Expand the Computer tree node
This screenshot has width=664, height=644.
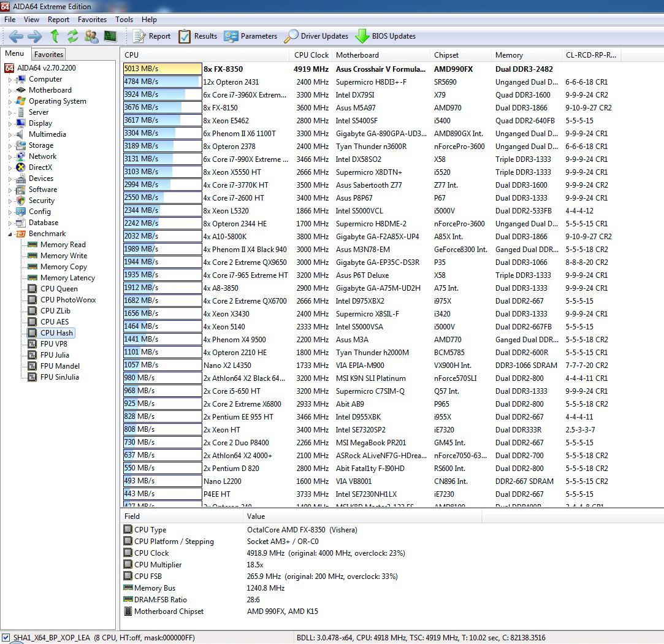(10, 79)
